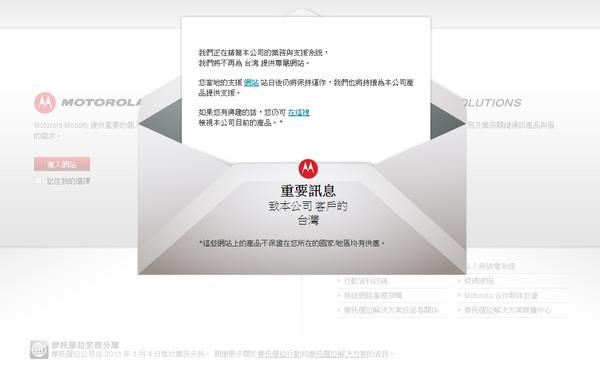The height and width of the screenshot is (384, 600).
Task: Open the 摩托羅拉解決方案投資者關係 link
Action: pos(391,310)
